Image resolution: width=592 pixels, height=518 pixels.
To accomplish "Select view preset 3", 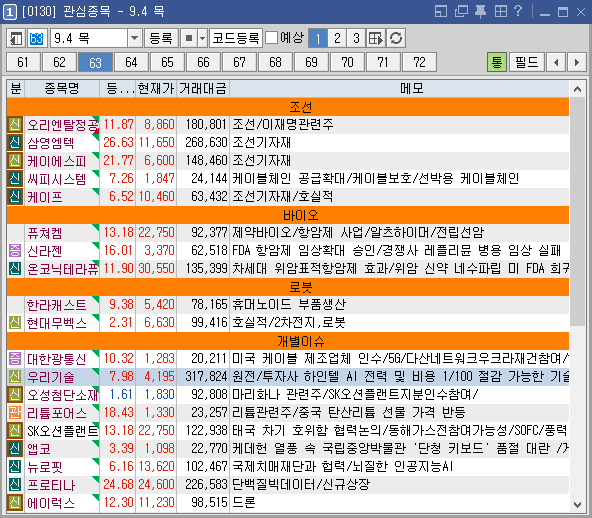I will coord(356,38).
